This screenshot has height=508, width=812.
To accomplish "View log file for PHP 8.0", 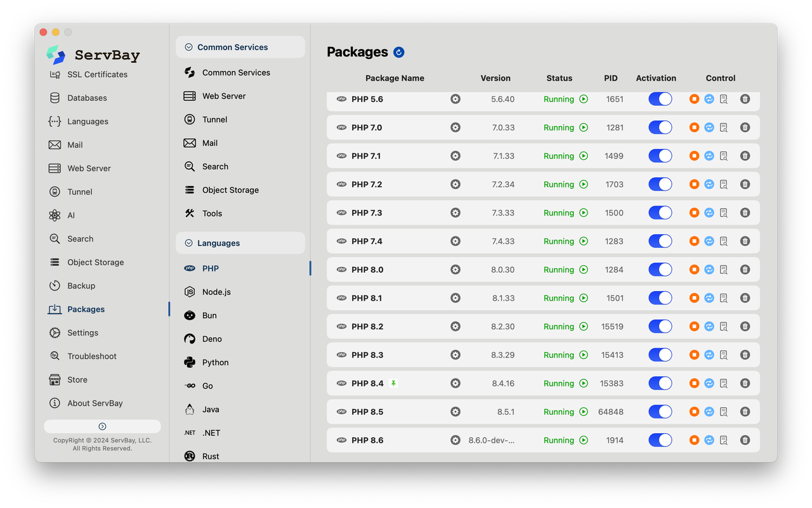I will point(724,270).
